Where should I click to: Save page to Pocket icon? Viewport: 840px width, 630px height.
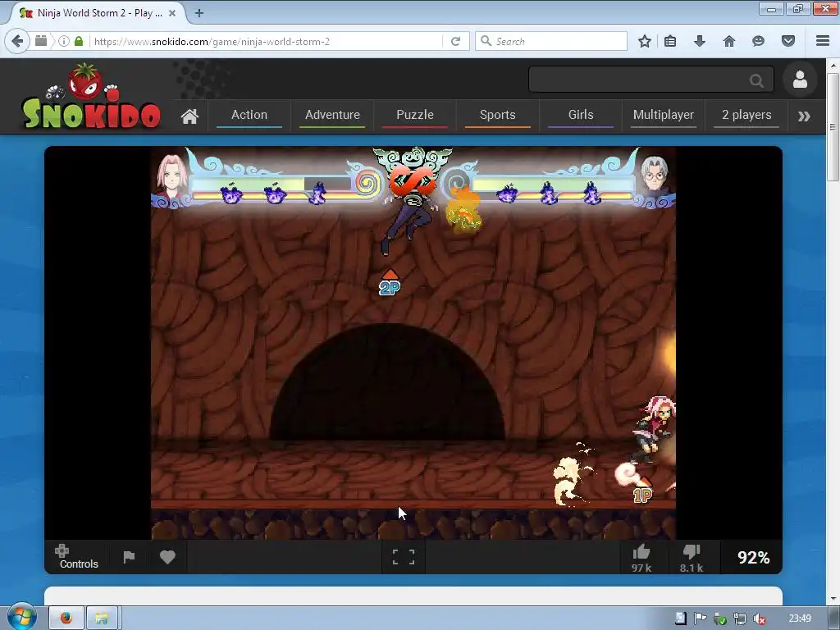coord(788,41)
